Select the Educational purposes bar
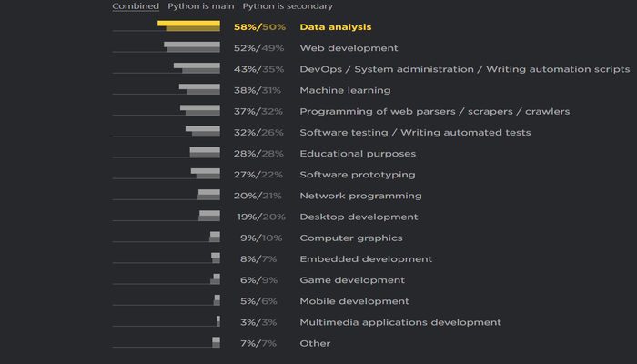The width and height of the screenshot is (637, 364). pos(205,152)
